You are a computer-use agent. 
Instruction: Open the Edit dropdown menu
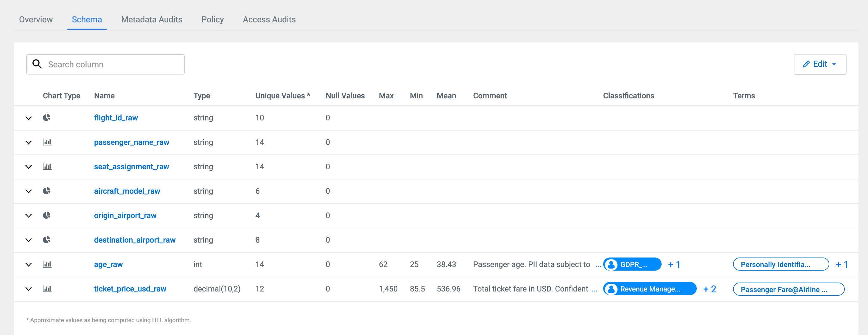pos(819,64)
